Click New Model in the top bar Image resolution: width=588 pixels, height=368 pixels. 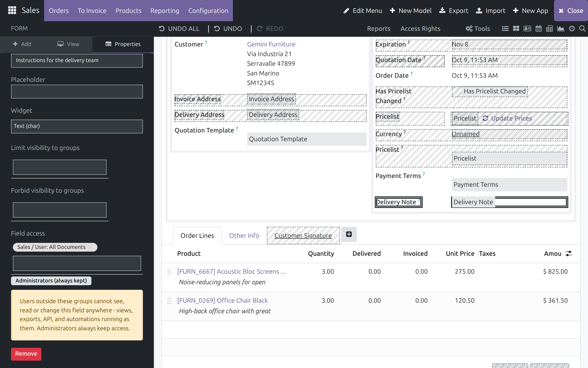[x=410, y=11]
